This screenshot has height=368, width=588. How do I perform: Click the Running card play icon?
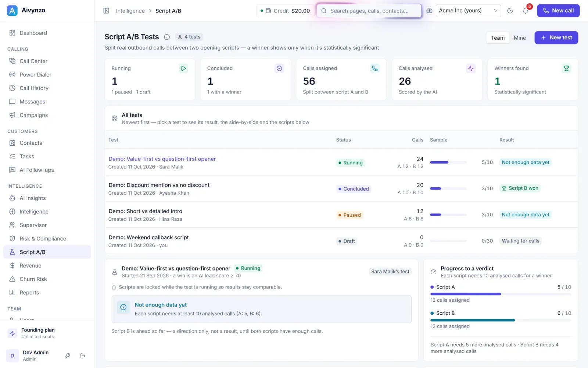pos(183,68)
